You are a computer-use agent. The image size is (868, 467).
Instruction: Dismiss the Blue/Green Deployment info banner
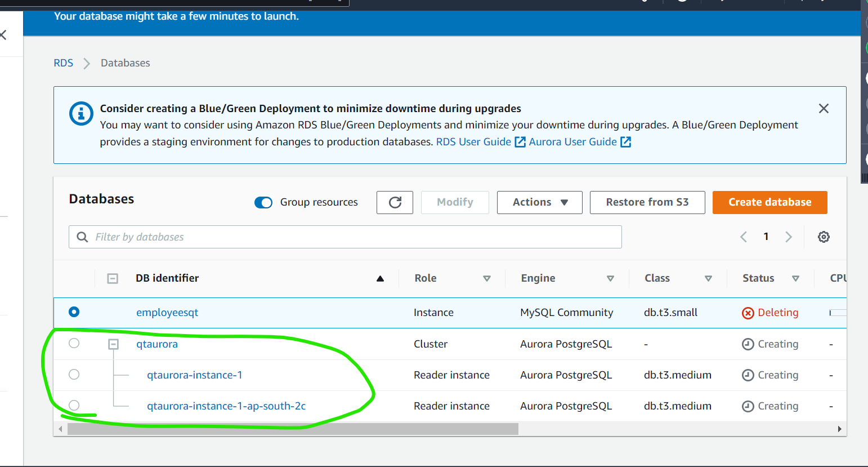pyautogui.click(x=824, y=108)
